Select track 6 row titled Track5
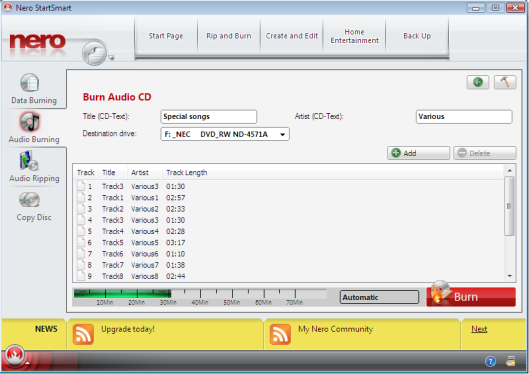This screenshot has height=374, width=529. 288,242
